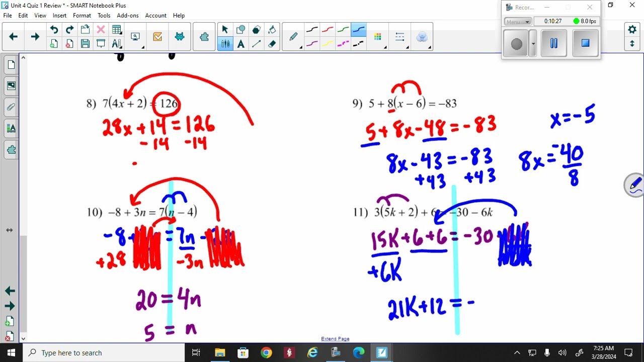This screenshot has width=644, height=362.
Task: Open the transparency dropdown
Action: click(x=422, y=37)
